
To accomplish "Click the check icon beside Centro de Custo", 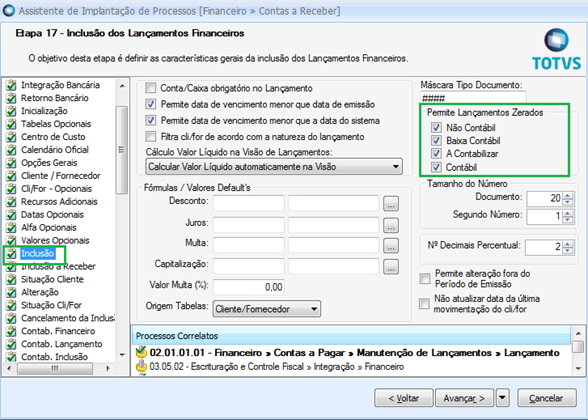I will pos(11,137).
